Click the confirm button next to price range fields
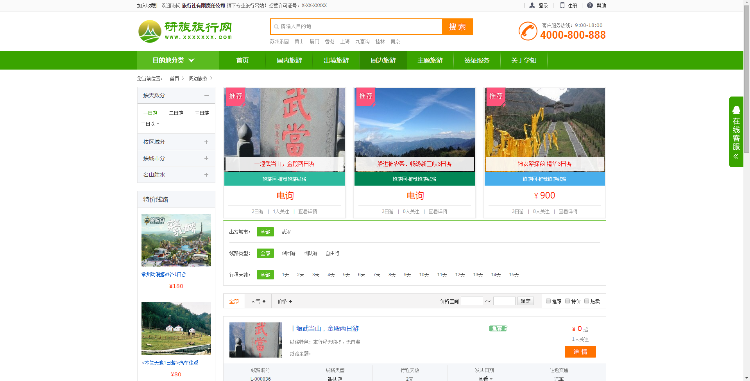The image size is (750, 381). [525, 301]
